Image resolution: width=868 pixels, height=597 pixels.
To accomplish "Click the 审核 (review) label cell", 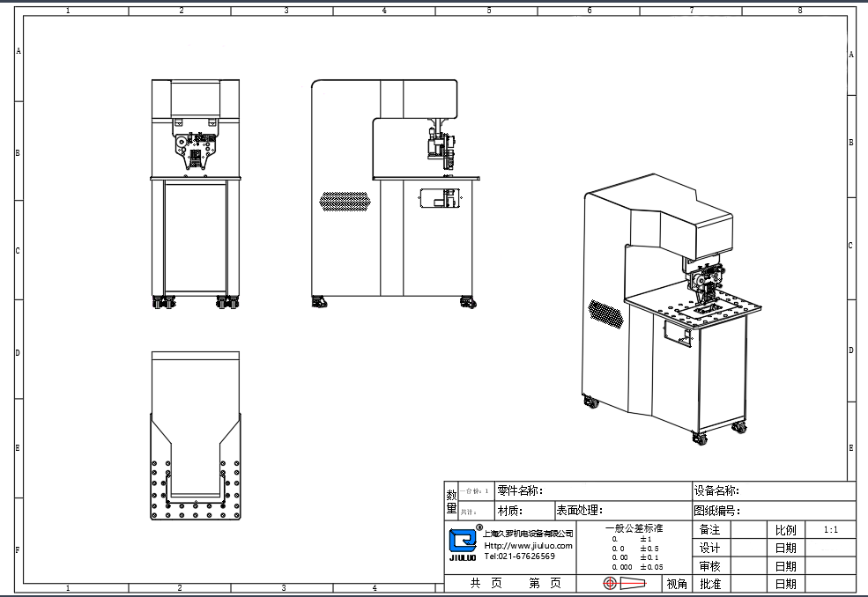I will (709, 566).
